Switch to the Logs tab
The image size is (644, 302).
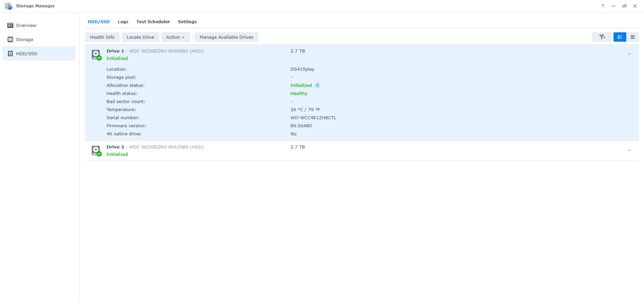(123, 22)
